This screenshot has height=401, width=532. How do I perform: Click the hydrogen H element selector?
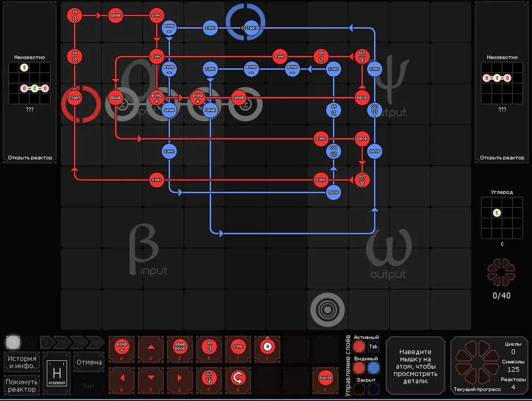click(x=57, y=373)
